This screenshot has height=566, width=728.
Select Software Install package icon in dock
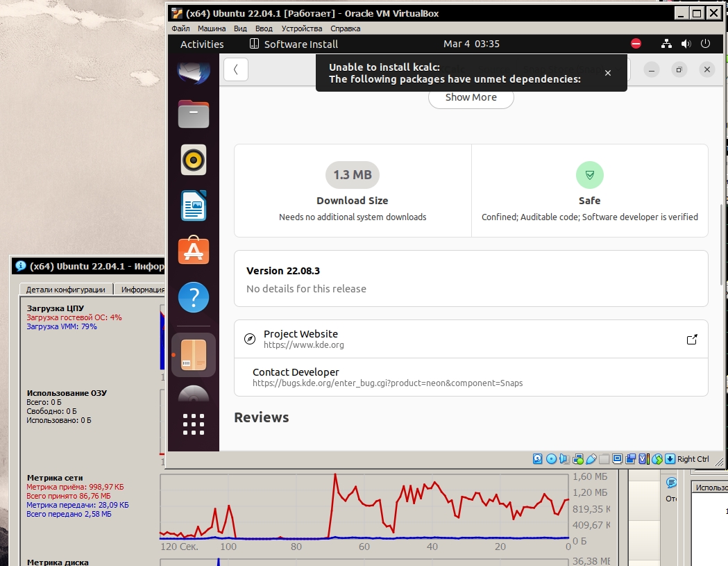point(194,355)
